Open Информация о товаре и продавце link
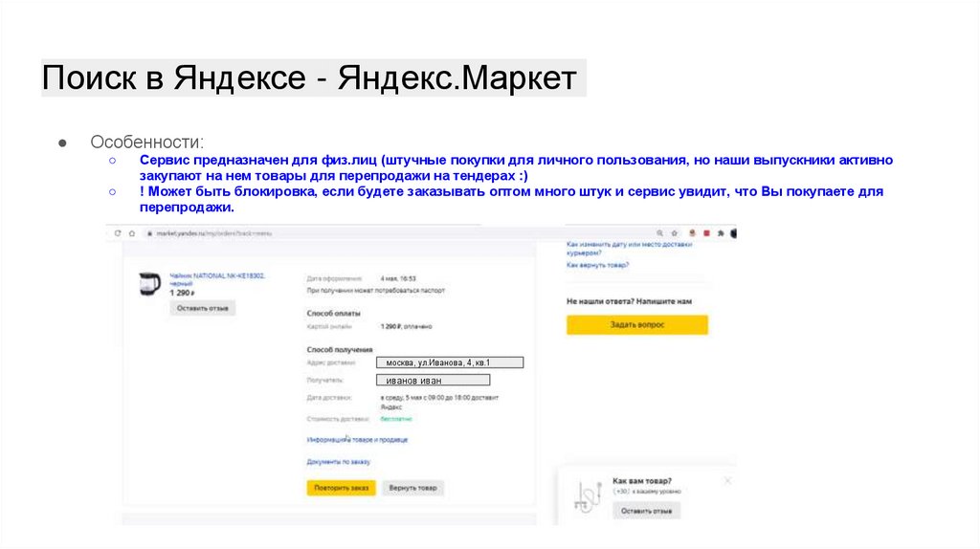The image size is (980, 549). tap(357, 440)
